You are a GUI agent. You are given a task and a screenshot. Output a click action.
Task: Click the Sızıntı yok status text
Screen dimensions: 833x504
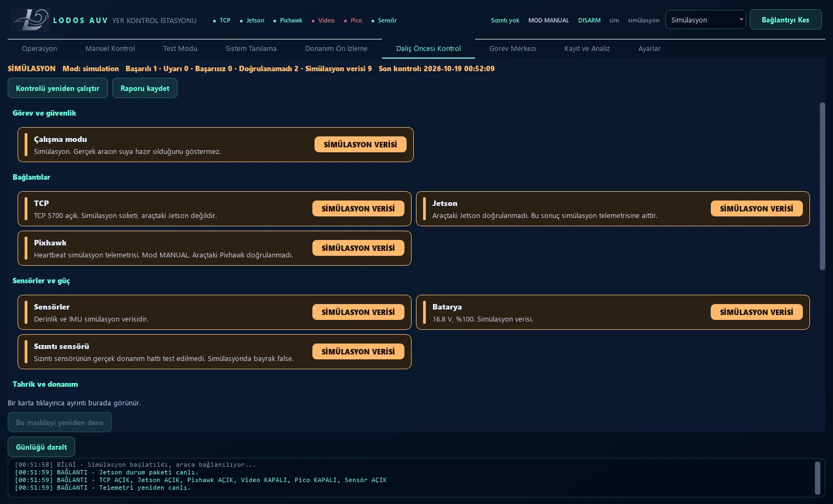coord(505,20)
